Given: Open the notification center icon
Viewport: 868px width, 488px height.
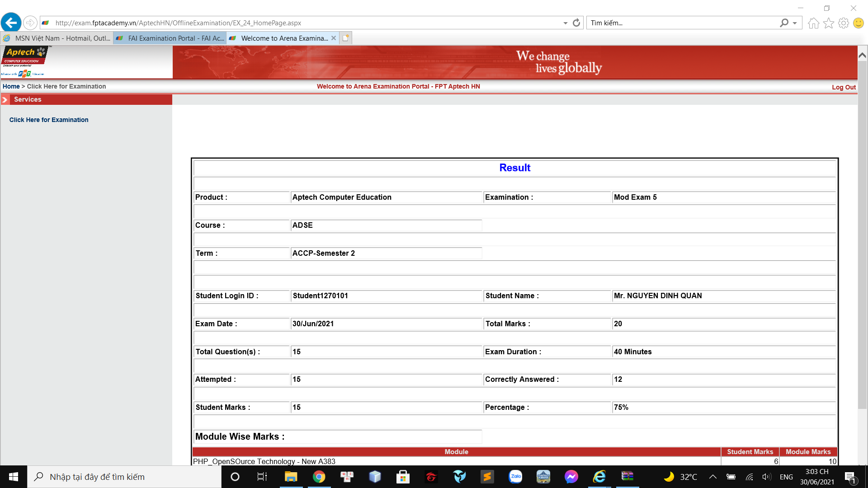Looking at the screenshot, I should [850, 477].
